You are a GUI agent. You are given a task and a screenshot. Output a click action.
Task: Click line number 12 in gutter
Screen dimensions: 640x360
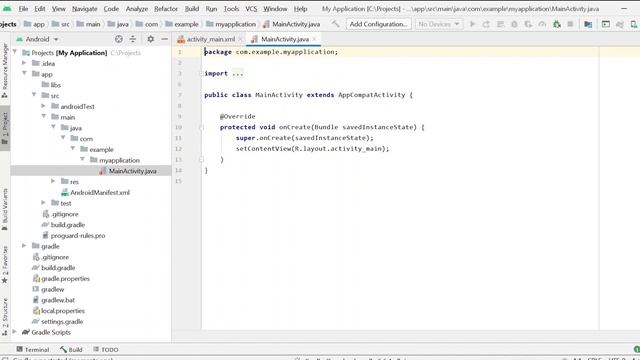click(178, 149)
